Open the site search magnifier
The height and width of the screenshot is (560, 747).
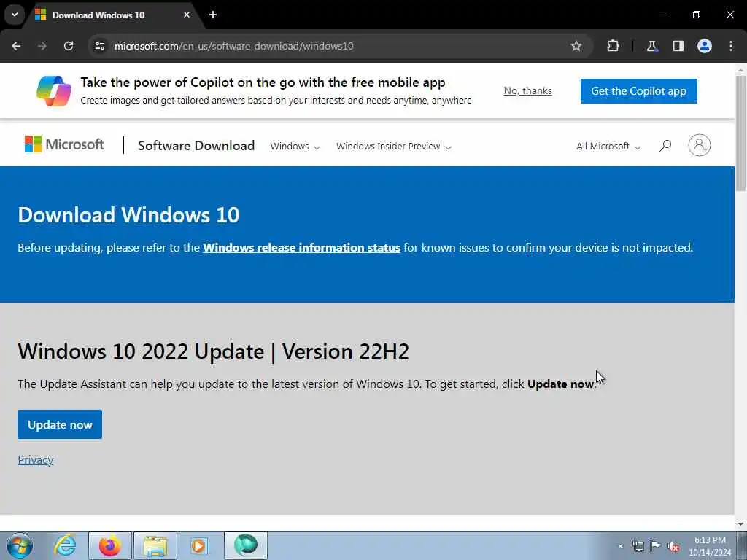click(665, 146)
